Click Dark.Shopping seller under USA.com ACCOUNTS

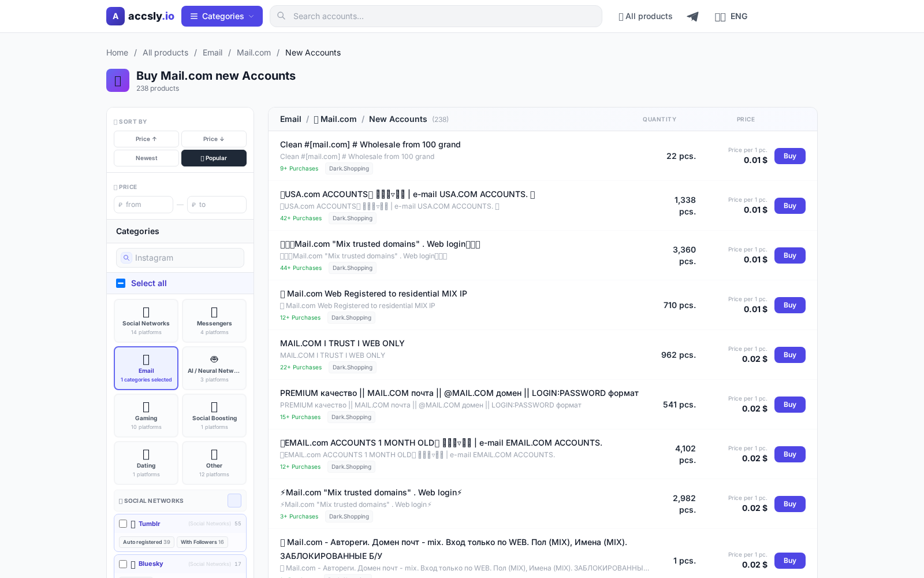click(x=352, y=218)
